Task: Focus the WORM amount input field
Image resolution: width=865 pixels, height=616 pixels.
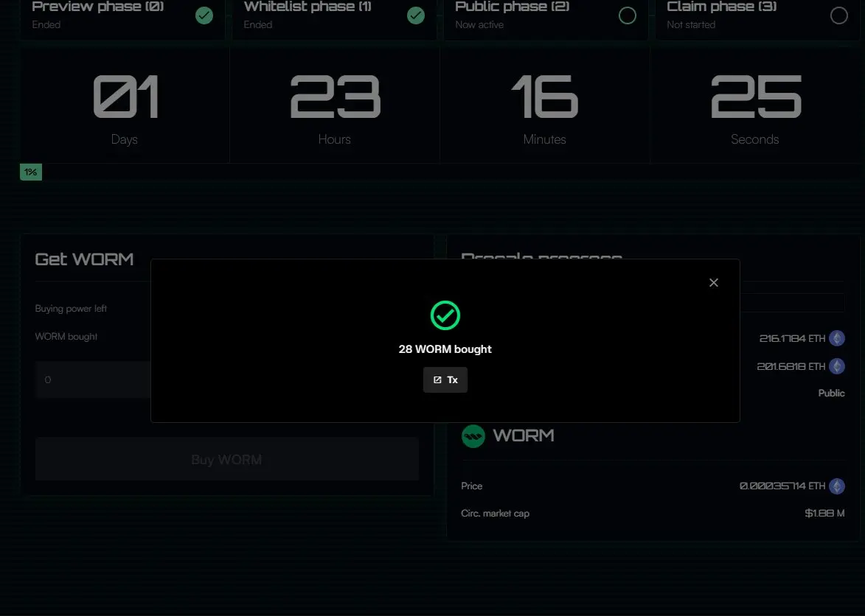Action: coord(93,379)
